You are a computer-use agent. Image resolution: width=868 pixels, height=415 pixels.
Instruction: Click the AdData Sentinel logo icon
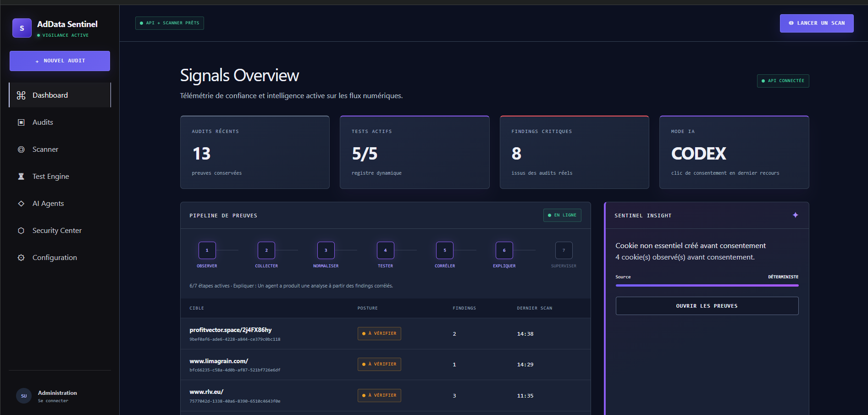(x=22, y=28)
